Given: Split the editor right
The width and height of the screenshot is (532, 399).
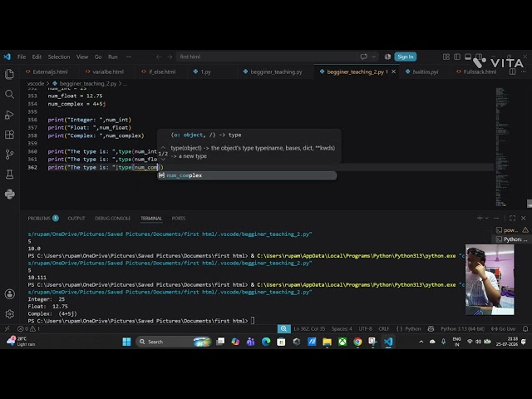Looking at the screenshot, I should [512, 71].
